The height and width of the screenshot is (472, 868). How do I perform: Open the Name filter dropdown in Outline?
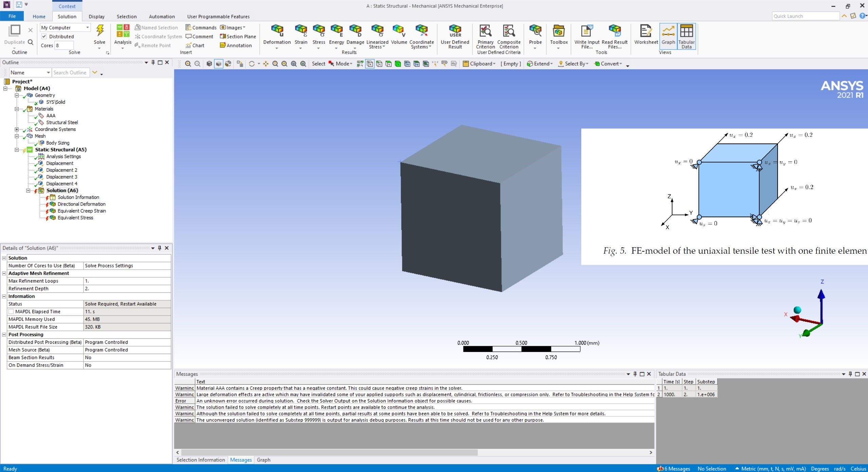point(30,72)
